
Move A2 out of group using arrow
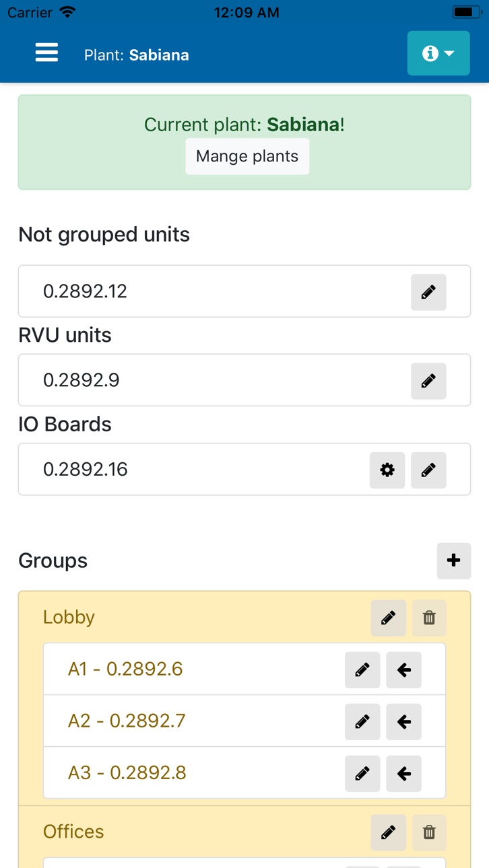tap(403, 722)
